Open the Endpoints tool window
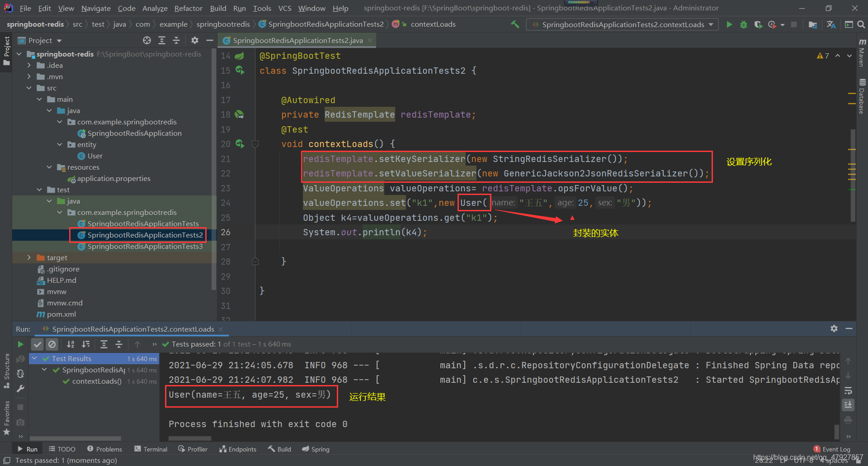The image size is (868, 466). point(238,449)
